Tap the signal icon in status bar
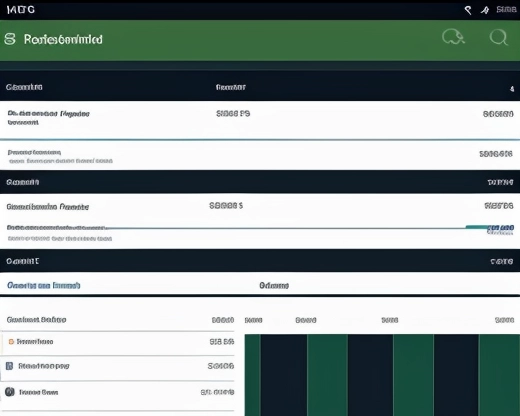The image size is (520, 416). [468, 10]
